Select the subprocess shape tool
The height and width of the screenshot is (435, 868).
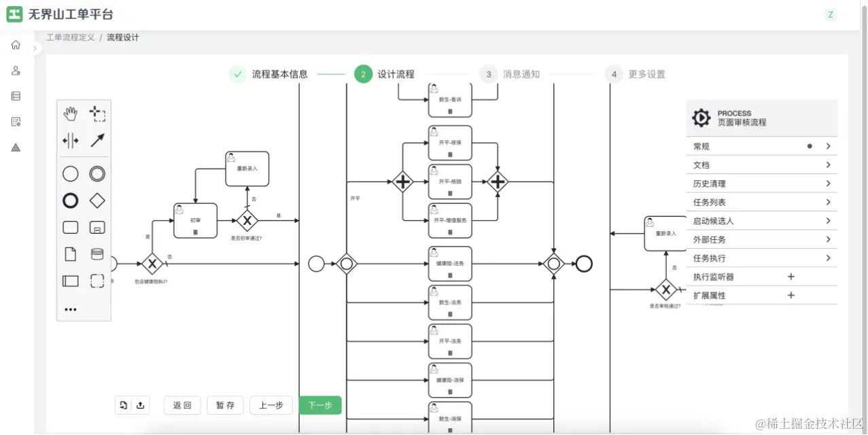[x=97, y=227]
